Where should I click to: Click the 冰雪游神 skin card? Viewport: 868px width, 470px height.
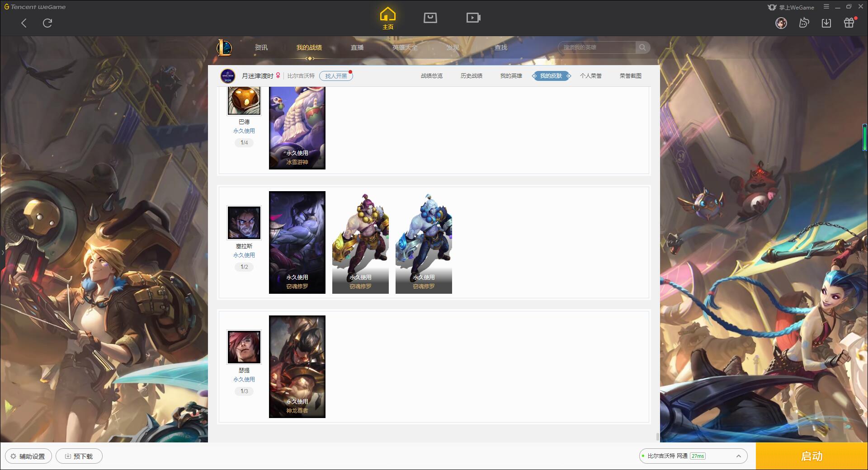pyautogui.click(x=297, y=128)
